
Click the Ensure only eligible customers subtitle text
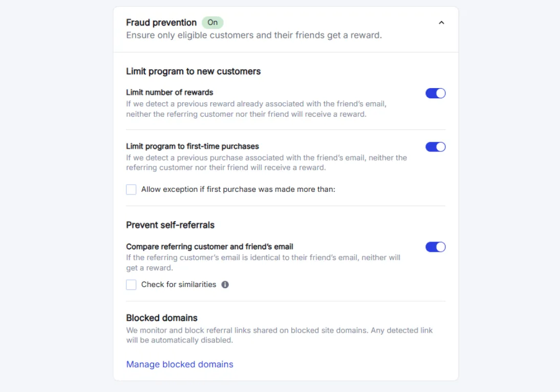[254, 35]
